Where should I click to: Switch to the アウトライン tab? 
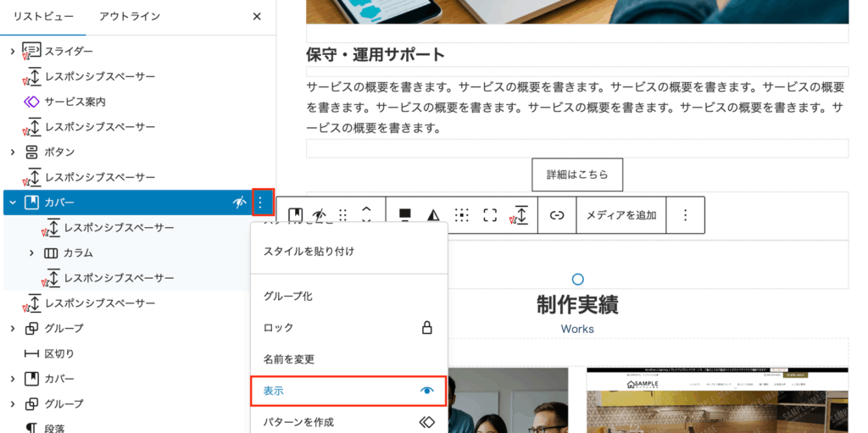coord(130,16)
